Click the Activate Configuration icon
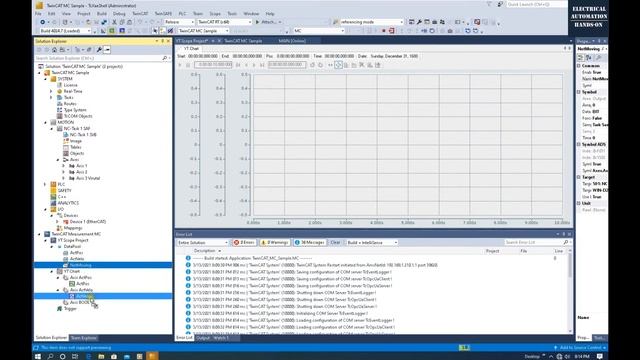640x360 pixels. [x=103, y=31]
